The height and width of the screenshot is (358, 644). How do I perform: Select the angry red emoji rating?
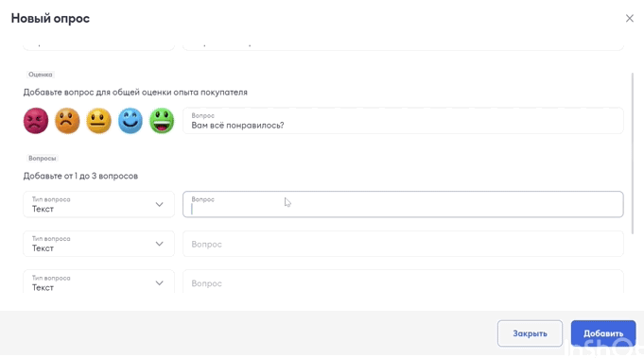click(x=36, y=121)
